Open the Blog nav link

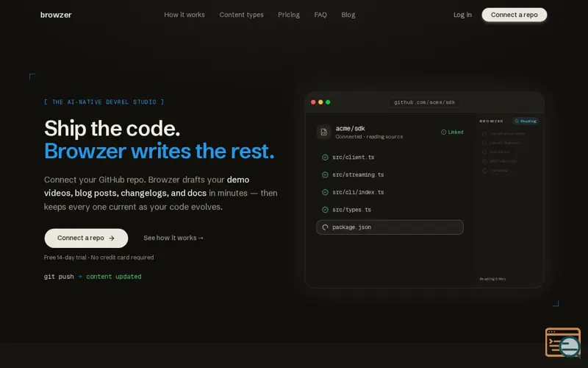click(x=348, y=15)
